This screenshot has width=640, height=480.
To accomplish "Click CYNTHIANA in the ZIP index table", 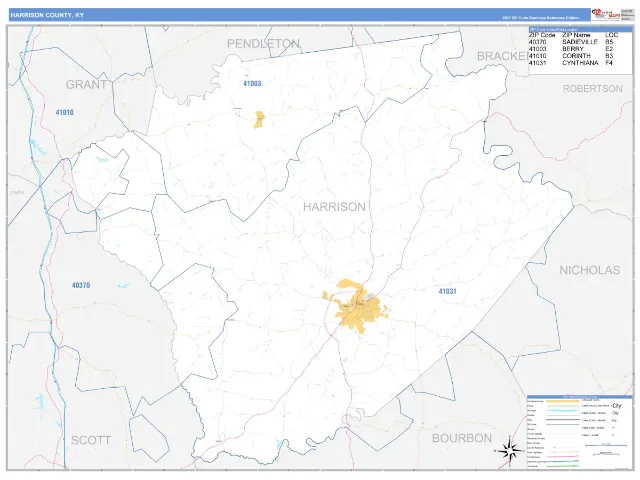I will (x=580, y=63).
